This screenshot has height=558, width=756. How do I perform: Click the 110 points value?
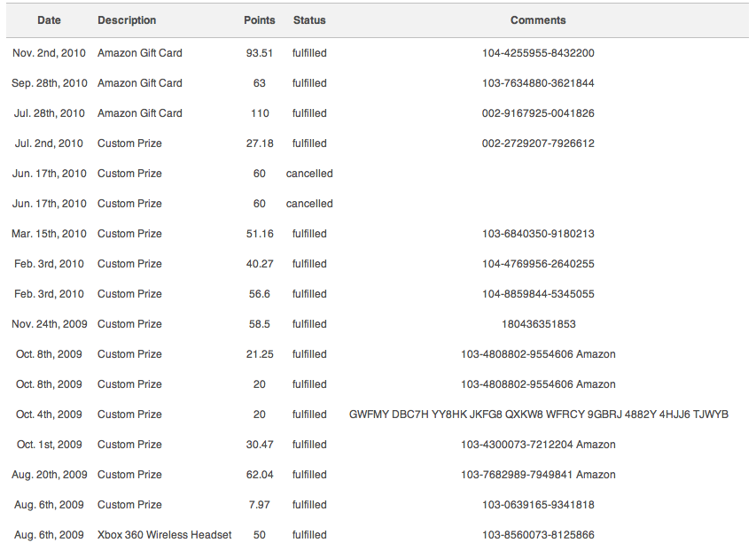[260, 113]
